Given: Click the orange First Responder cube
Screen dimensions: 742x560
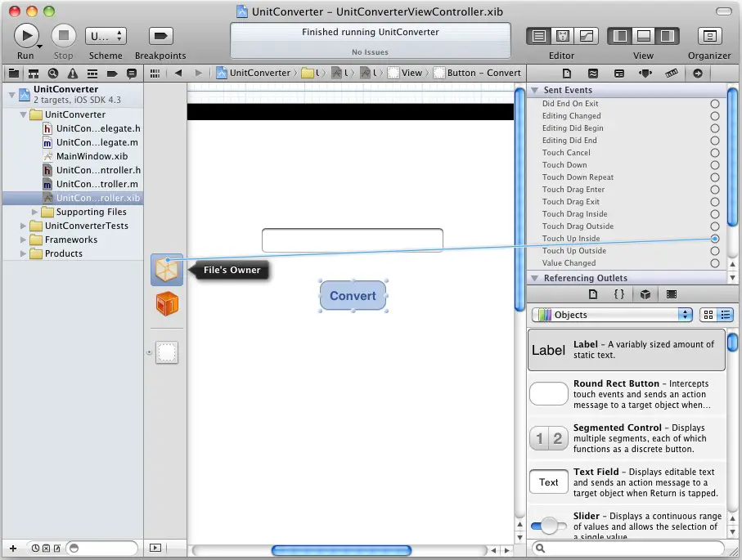Looking at the screenshot, I should point(167,305).
